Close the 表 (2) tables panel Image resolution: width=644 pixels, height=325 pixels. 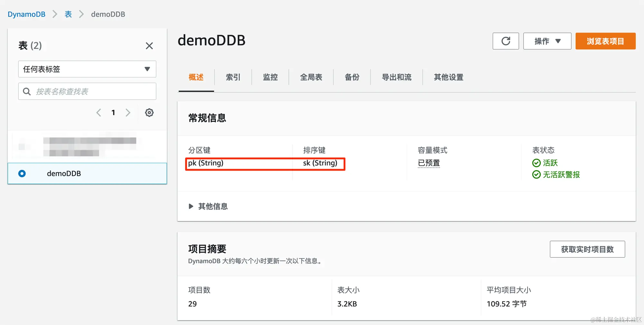click(x=149, y=46)
